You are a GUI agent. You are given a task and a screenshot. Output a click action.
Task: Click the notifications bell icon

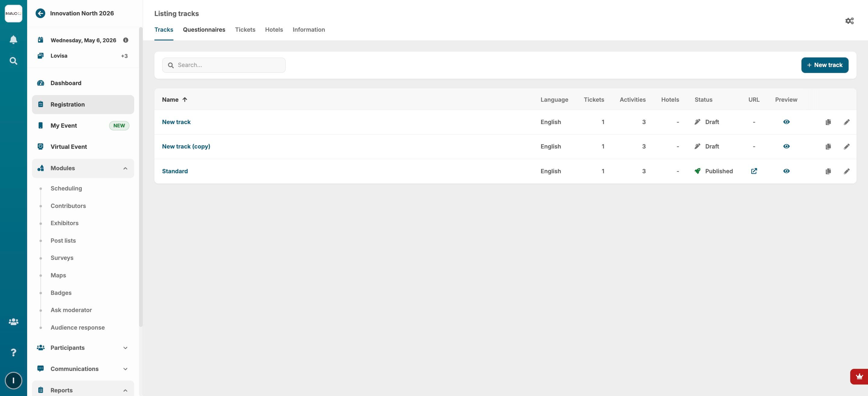pyautogui.click(x=14, y=40)
